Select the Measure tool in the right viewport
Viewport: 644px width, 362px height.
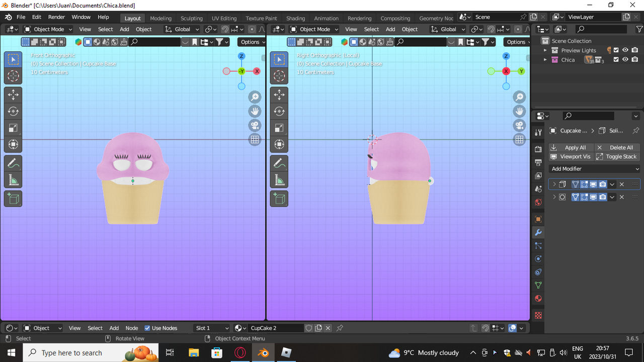[x=279, y=180]
